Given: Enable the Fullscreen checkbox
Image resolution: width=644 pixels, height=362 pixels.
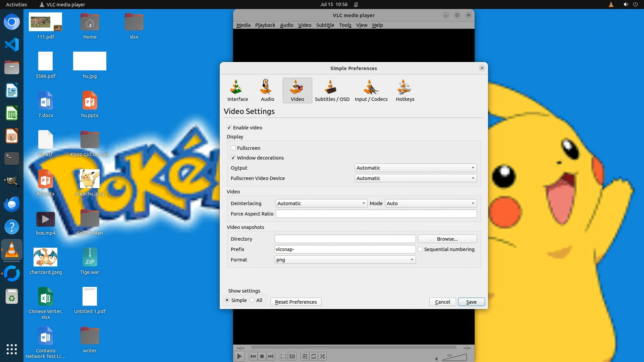Looking at the screenshot, I should coord(233,148).
